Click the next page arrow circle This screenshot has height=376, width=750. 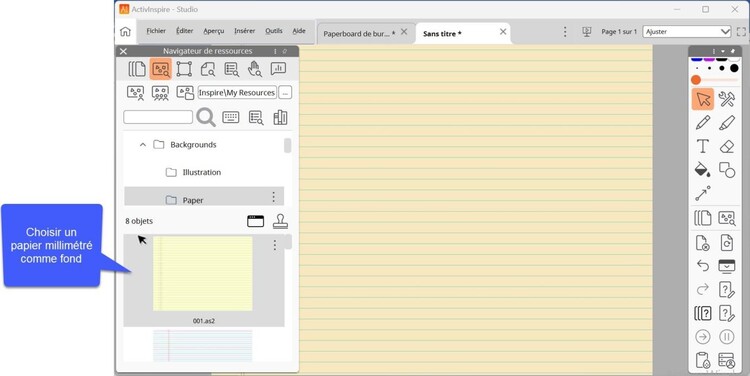(x=703, y=337)
